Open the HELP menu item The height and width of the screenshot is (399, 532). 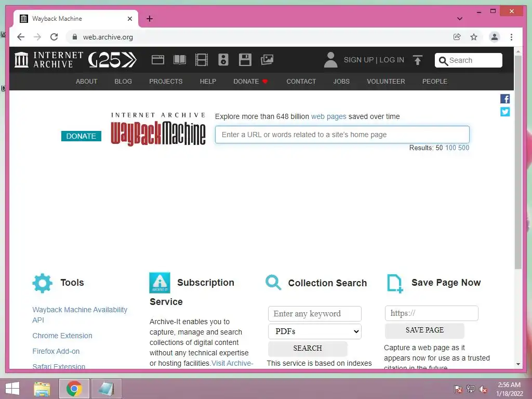tap(208, 82)
